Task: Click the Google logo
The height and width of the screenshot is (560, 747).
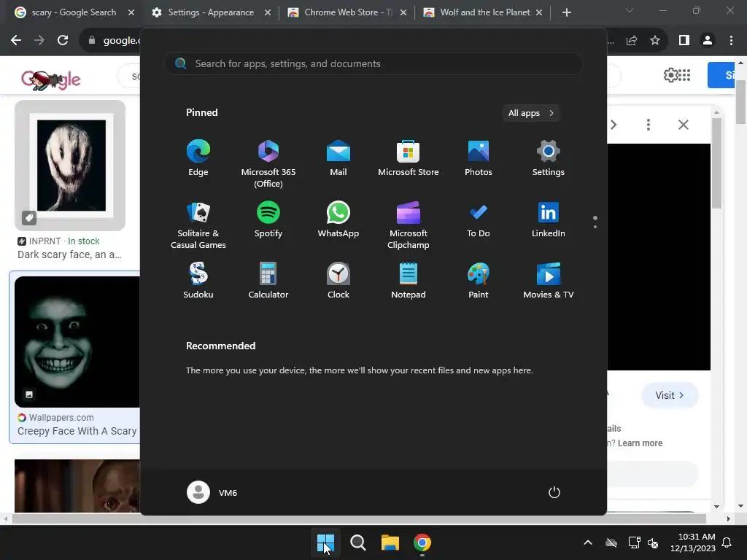Action: pos(51,79)
